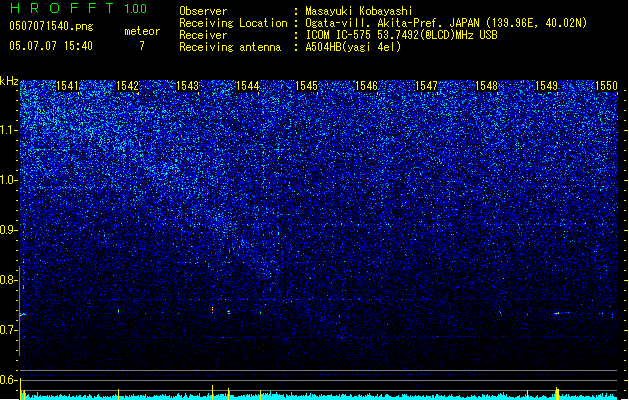Click the 1542 time marker

pos(127,86)
